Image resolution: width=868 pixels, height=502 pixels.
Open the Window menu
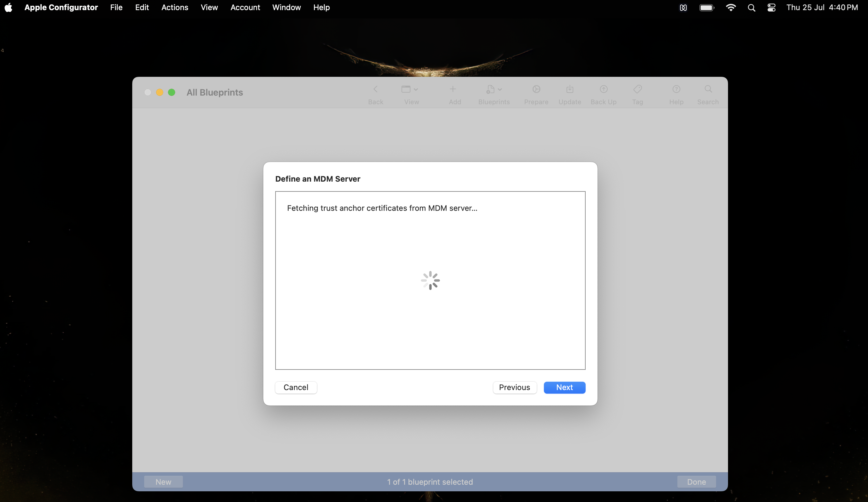287,7
